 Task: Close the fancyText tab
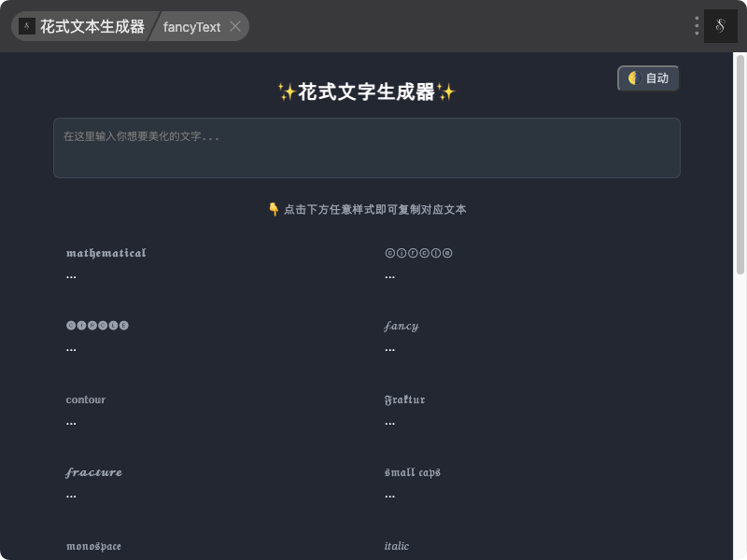235,26
